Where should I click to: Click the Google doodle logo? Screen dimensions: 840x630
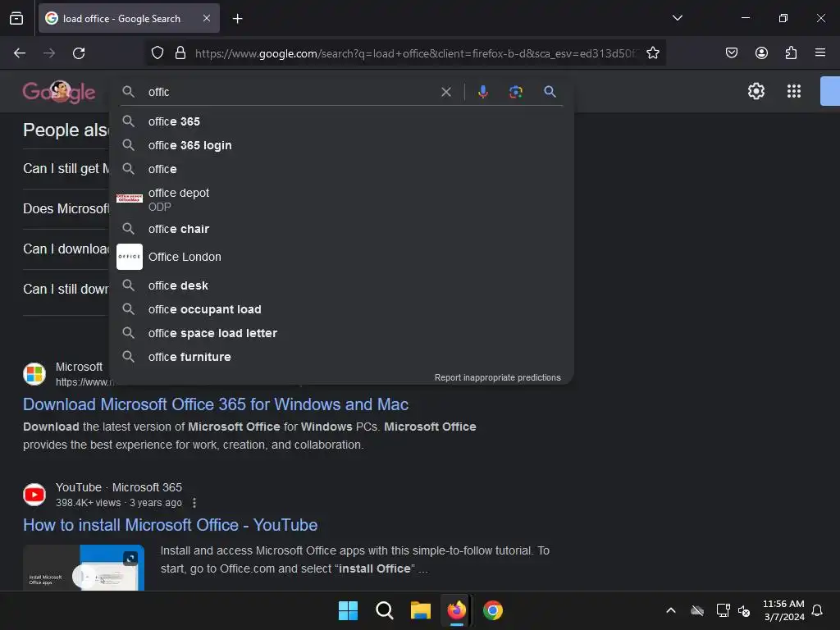tap(59, 92)
